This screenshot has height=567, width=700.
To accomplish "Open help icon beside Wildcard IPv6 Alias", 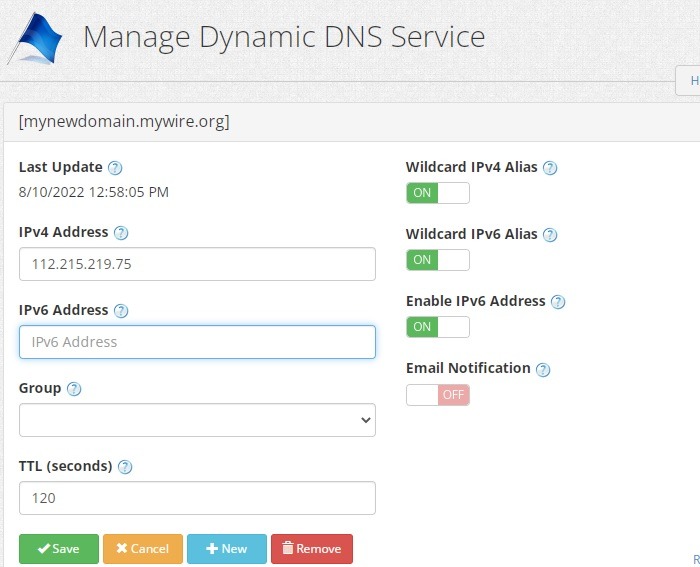I will click(550, 235).
